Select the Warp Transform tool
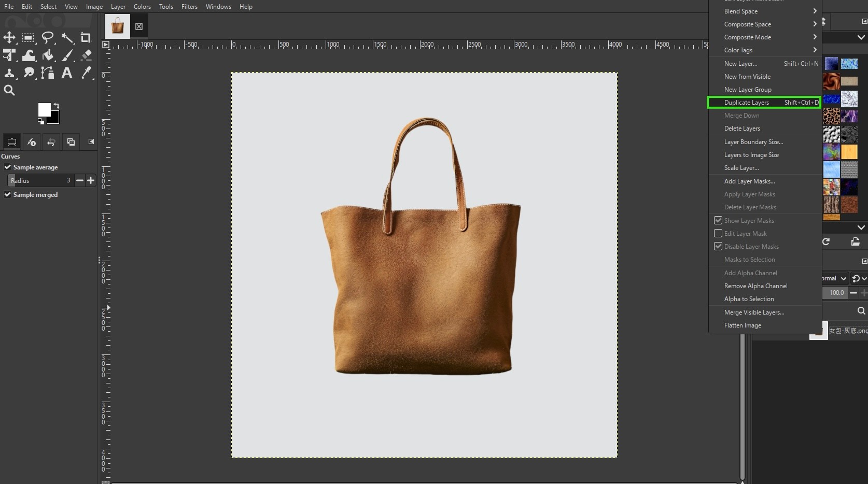The image size is (868, 484). [x=29, y=55]
